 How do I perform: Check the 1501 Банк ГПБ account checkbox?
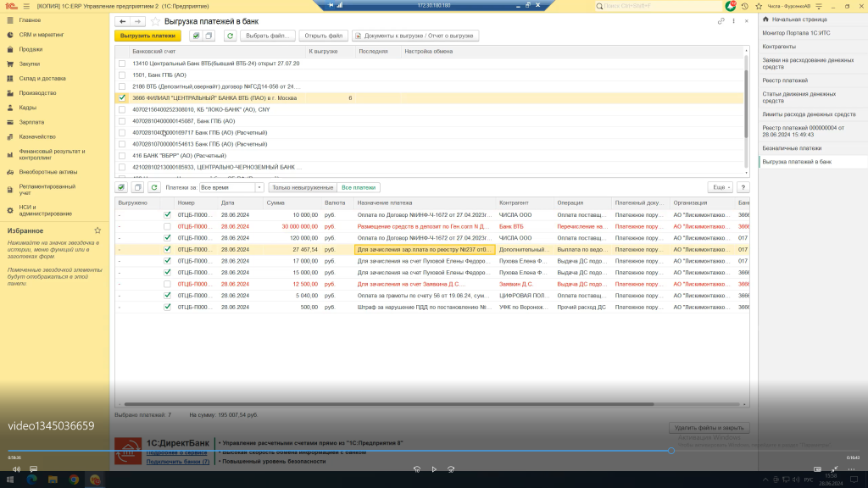point(122,75)
